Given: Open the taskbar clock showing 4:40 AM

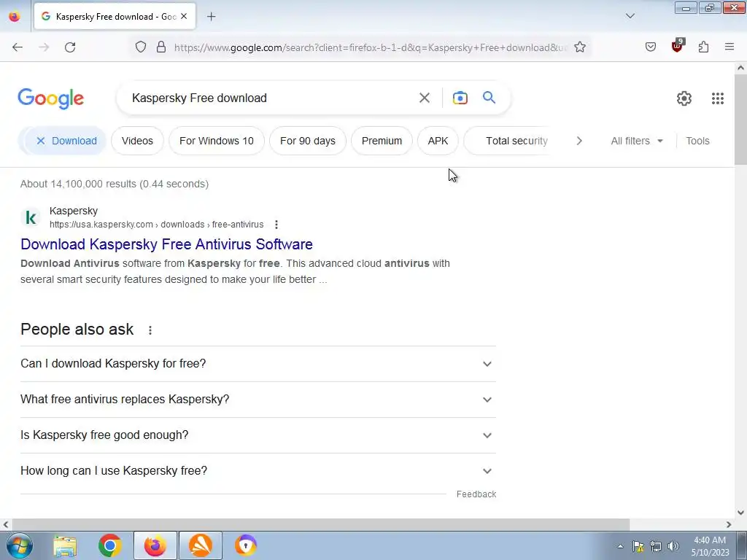Looking at the screenshot, I should [710, 546].
